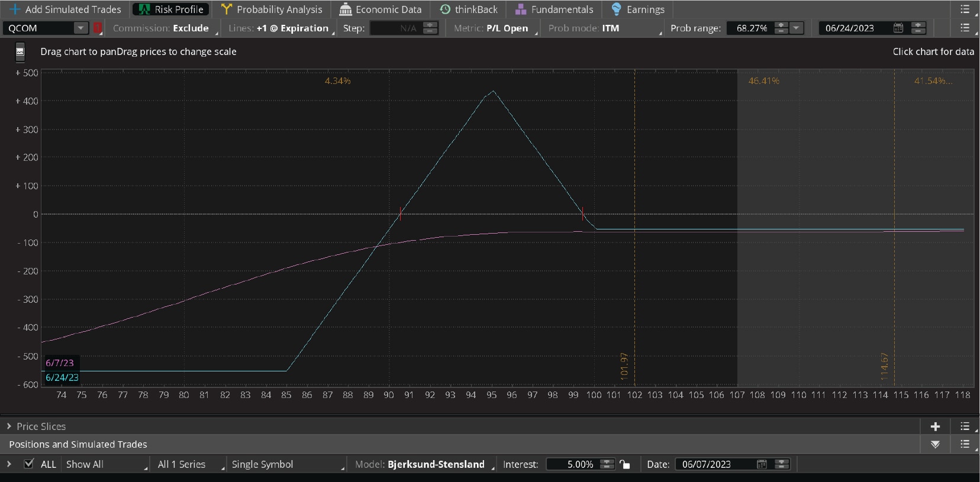Open calendar picker next to 06/24/2023
980x482 pixels.
point(898,28)
